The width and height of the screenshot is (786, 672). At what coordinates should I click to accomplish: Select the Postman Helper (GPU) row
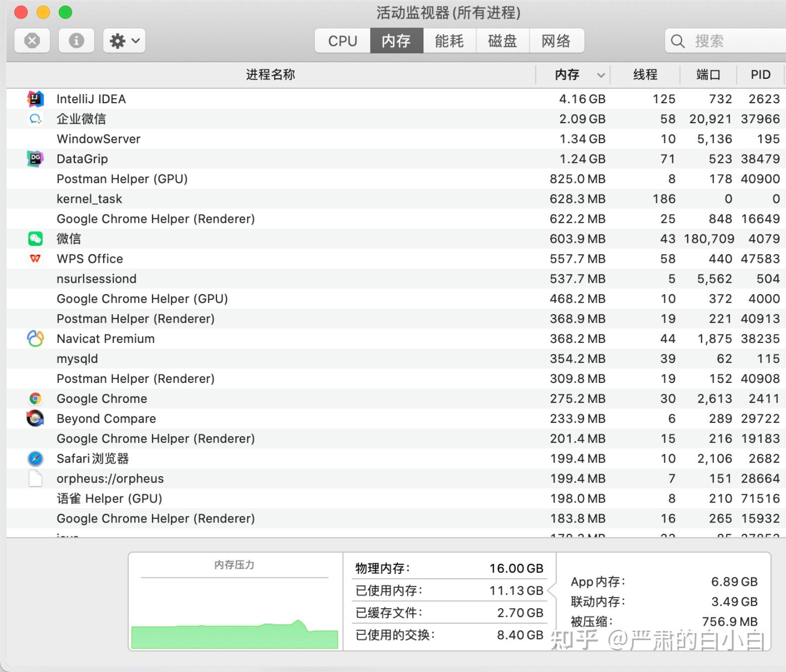point(395,179)
